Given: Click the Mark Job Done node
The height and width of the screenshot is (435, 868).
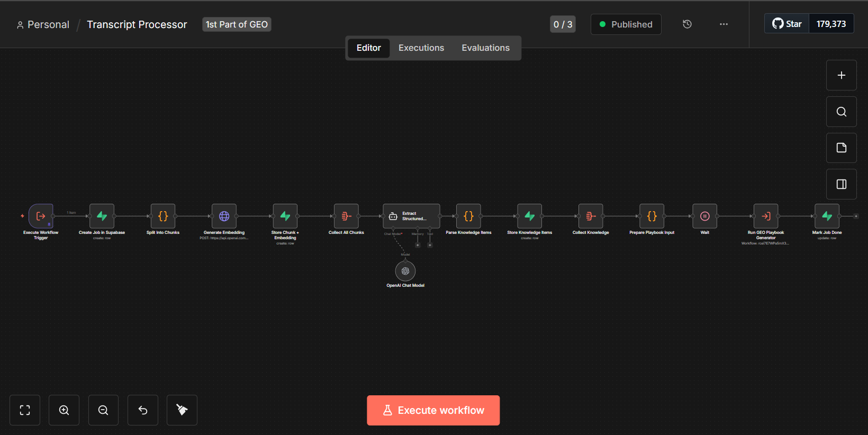Looking at the screenshot, I should (x=827, y=216).
